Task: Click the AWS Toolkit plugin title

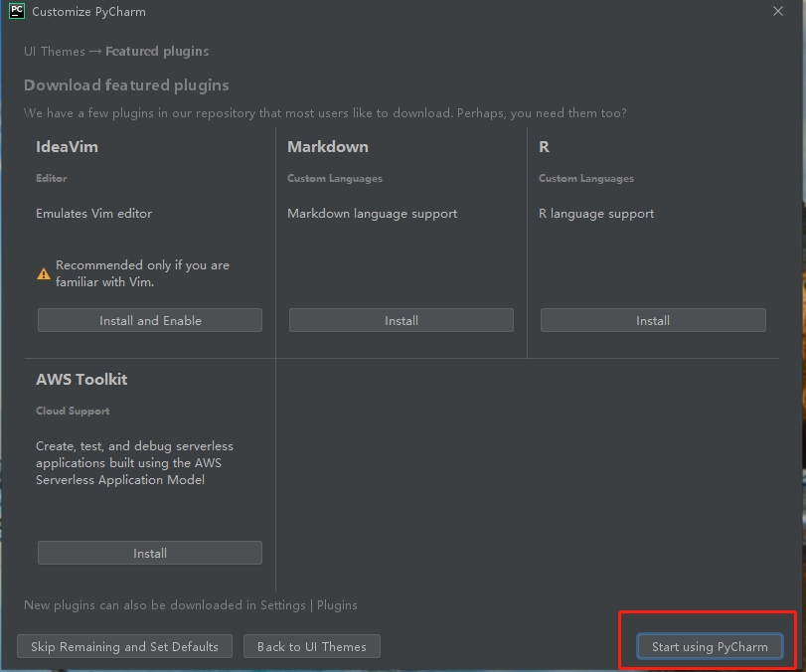Action: coord(81,380)
